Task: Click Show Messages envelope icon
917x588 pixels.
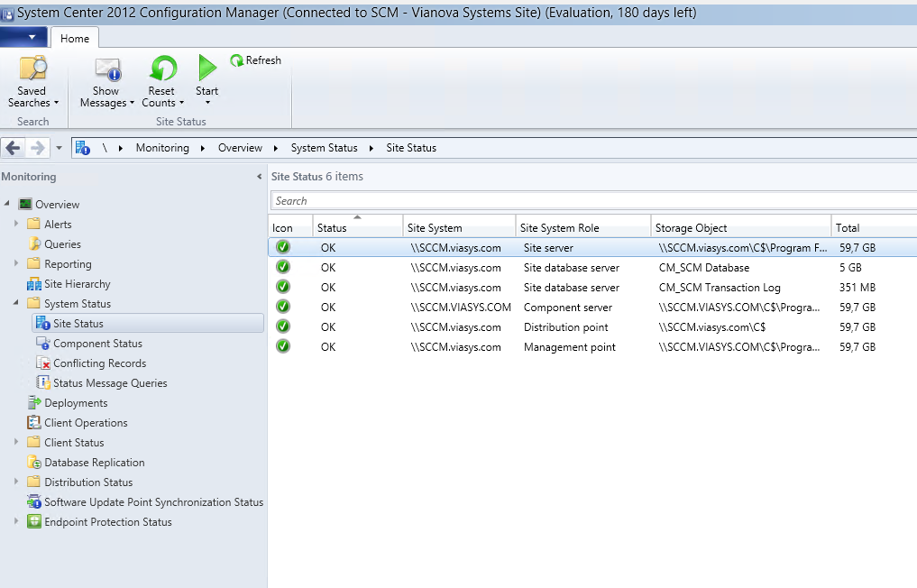Action: pyautogui.click(x=107, y=69)
